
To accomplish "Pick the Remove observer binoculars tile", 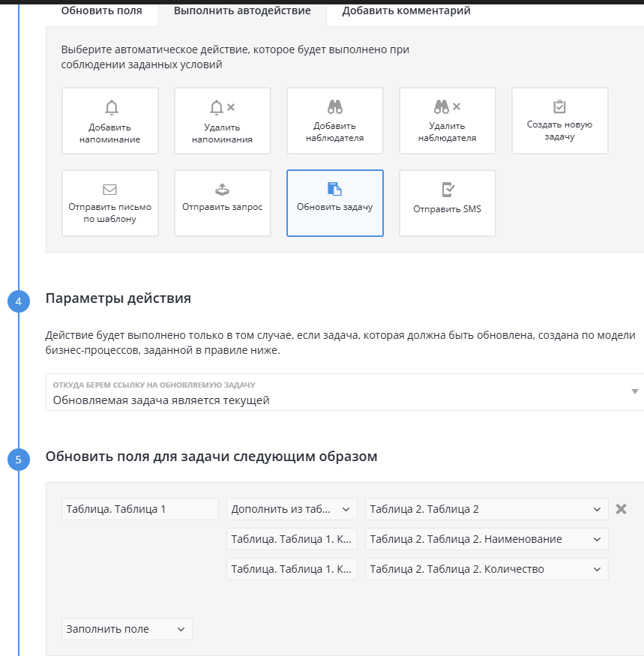I will 447,121.
